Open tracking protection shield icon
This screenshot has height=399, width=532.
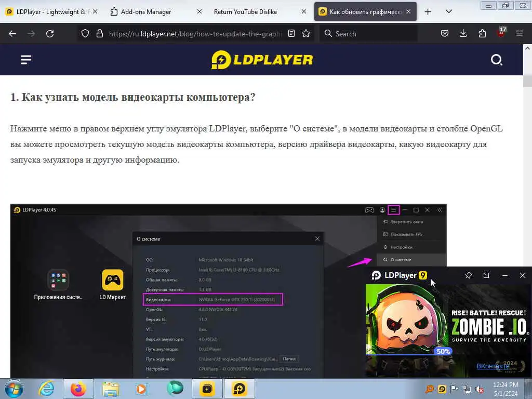click(x=85, y=33)
